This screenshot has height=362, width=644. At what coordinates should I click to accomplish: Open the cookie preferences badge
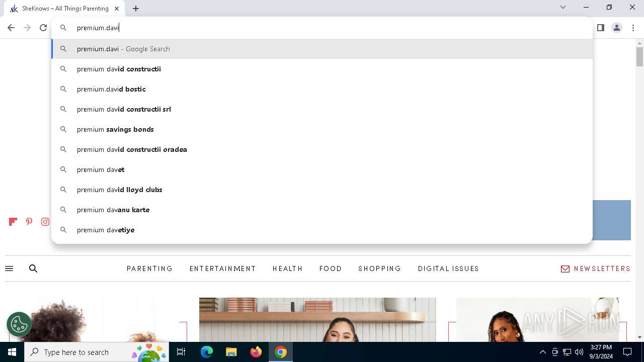tap(19, 324)
